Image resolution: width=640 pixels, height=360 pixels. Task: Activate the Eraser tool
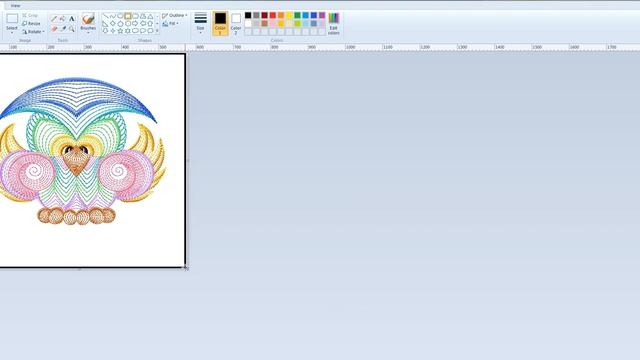tap(54, 29)
